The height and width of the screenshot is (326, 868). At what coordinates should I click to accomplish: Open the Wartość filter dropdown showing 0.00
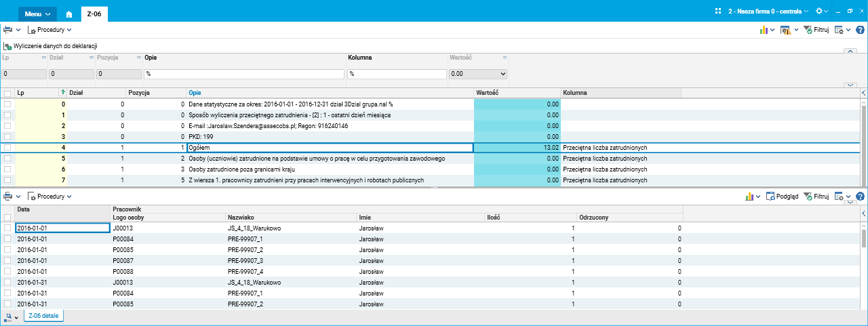coord(478,73)
